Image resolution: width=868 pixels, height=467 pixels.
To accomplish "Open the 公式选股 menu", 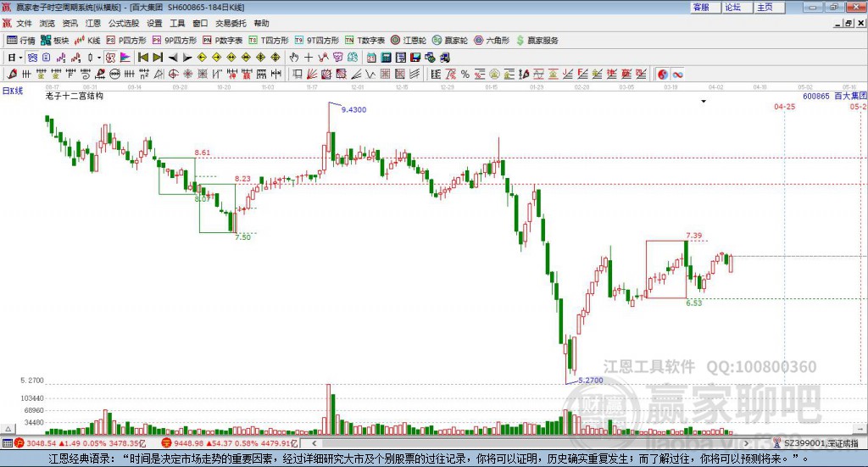I will pos(124,23).
